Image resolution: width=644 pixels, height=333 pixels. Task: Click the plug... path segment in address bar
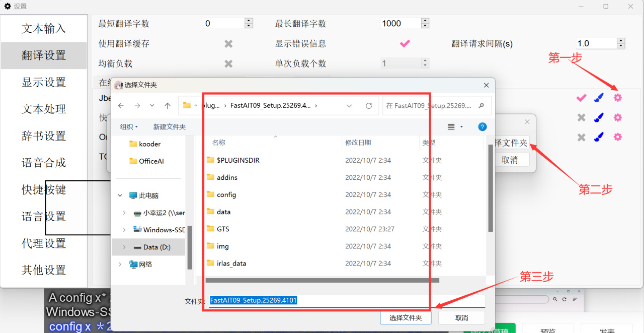pos(210,106)
